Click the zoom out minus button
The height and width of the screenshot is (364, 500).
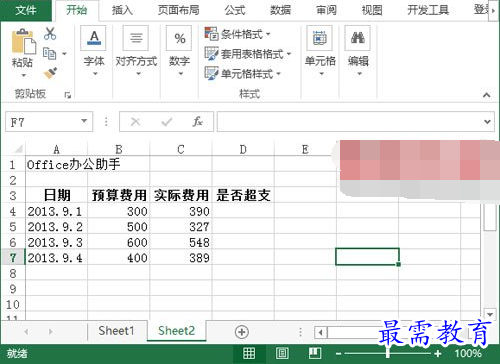pyautogui.click(x=338, y=354)
